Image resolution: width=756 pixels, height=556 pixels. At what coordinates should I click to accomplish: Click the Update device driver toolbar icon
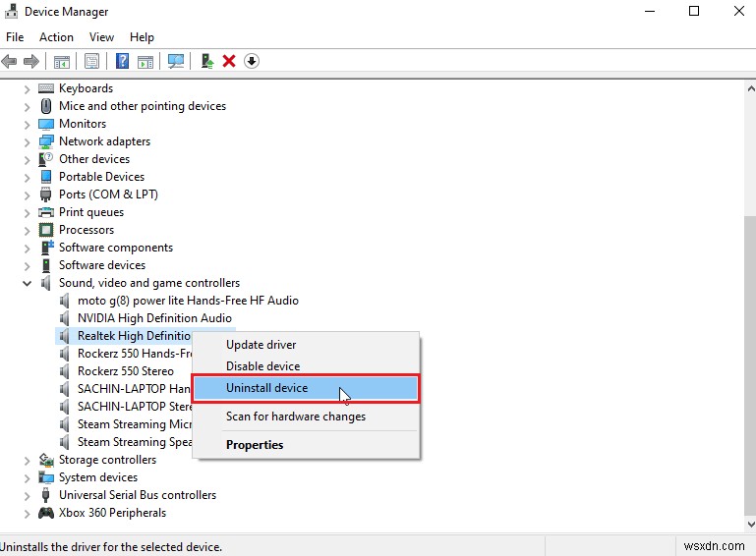207,61
